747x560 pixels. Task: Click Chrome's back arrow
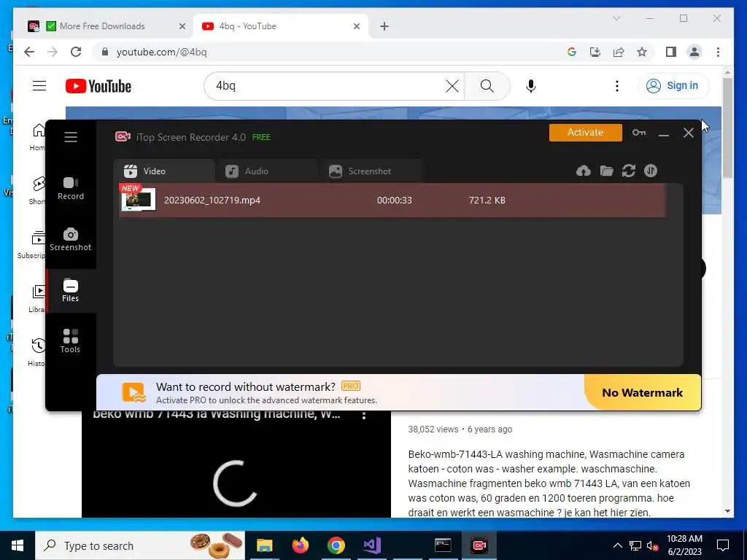[29, 52]
